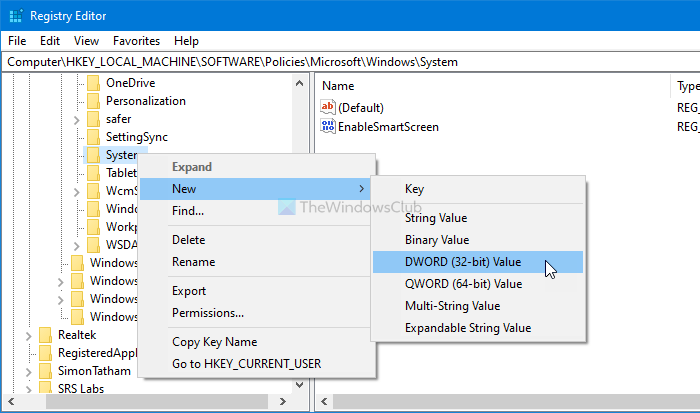
Task: Select Export in the context menu
Action: coord(257,291)
